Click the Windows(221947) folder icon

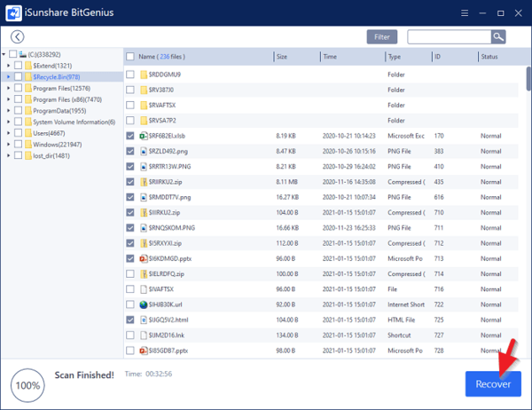28,144
